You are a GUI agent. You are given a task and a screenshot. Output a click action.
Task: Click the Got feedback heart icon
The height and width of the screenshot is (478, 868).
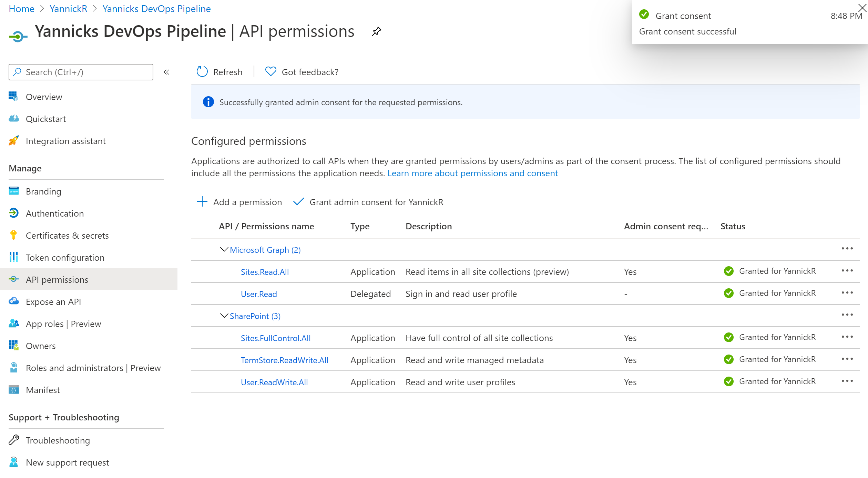(270, 72)
